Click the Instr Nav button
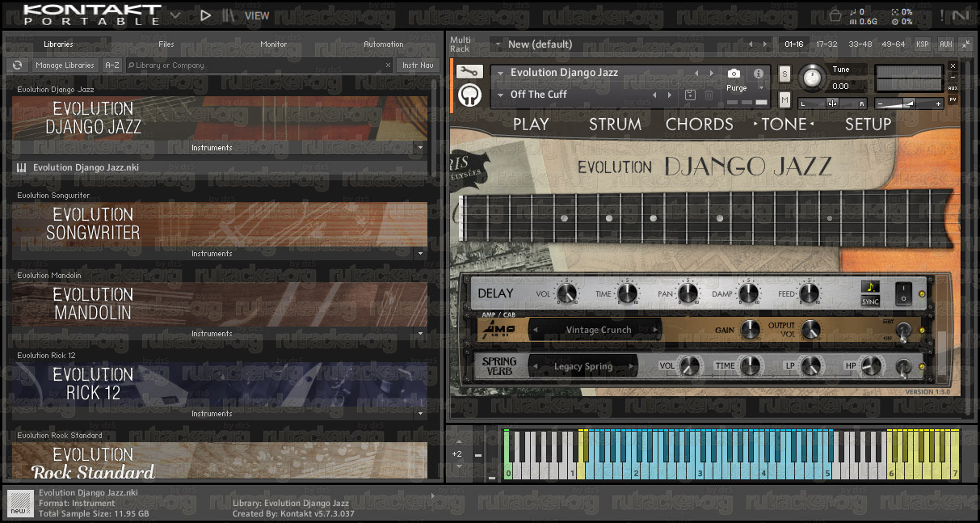 pyautogui.click(x=418, y=65)
